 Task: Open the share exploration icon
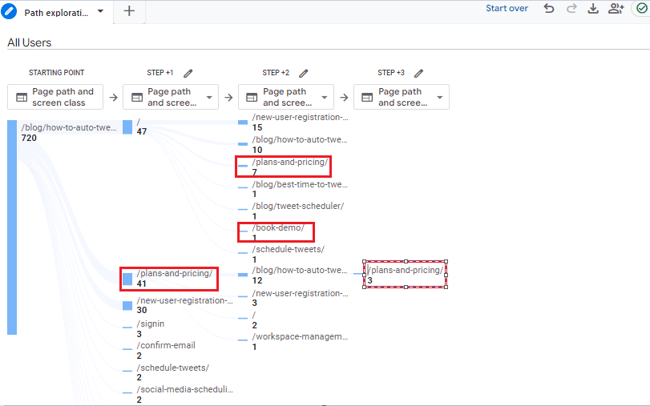click(615, 9)
